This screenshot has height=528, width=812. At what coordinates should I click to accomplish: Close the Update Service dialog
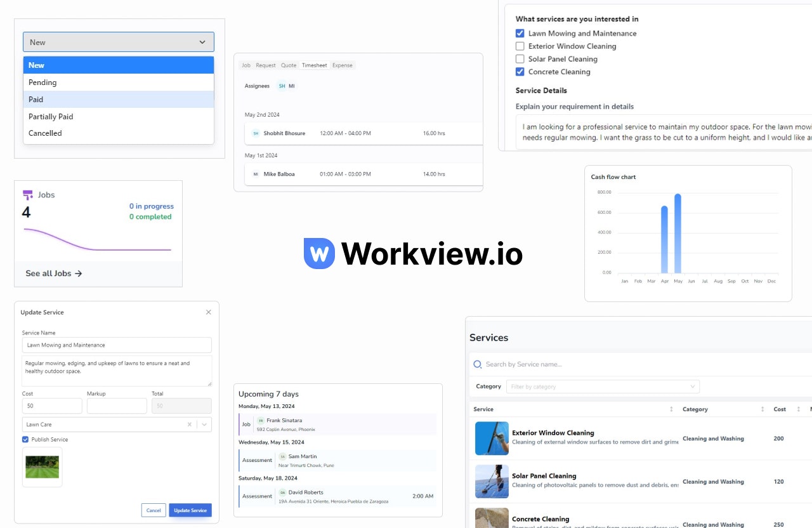tap(208, 312)
